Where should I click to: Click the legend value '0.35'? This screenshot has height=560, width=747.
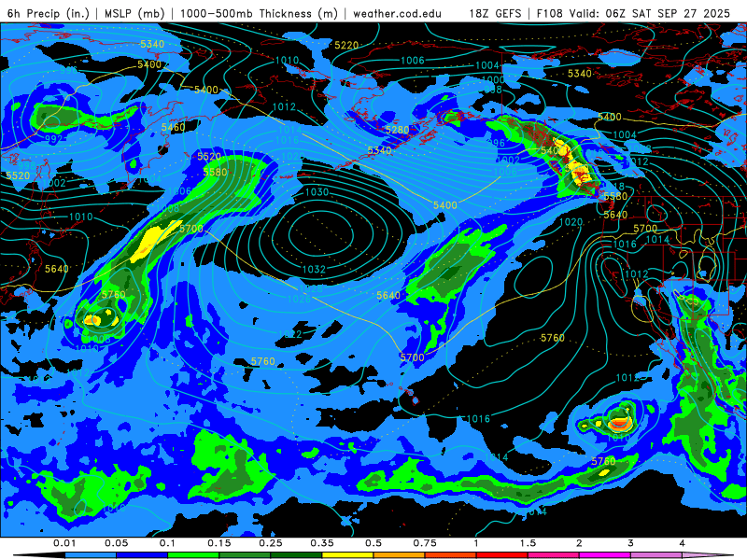click(x=322, y=543)
